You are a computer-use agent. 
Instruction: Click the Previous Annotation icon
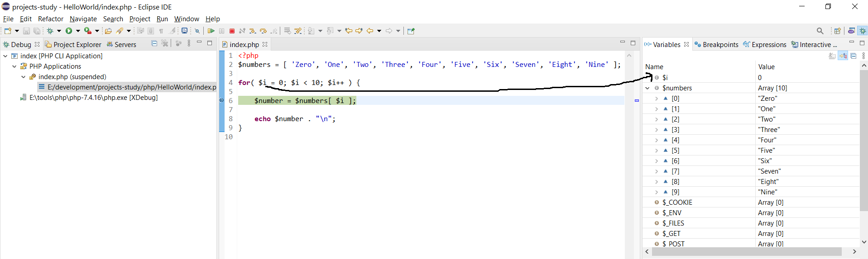(330, 31)
